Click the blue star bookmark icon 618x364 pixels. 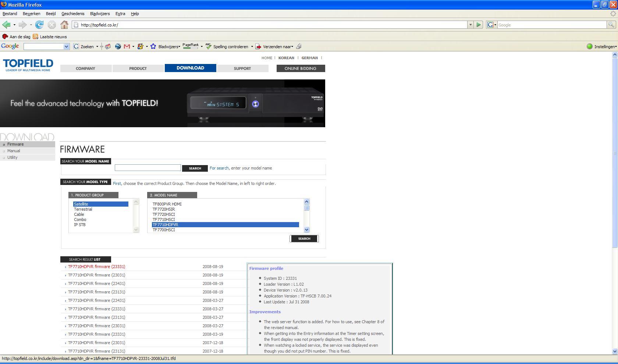click(153, 46)
